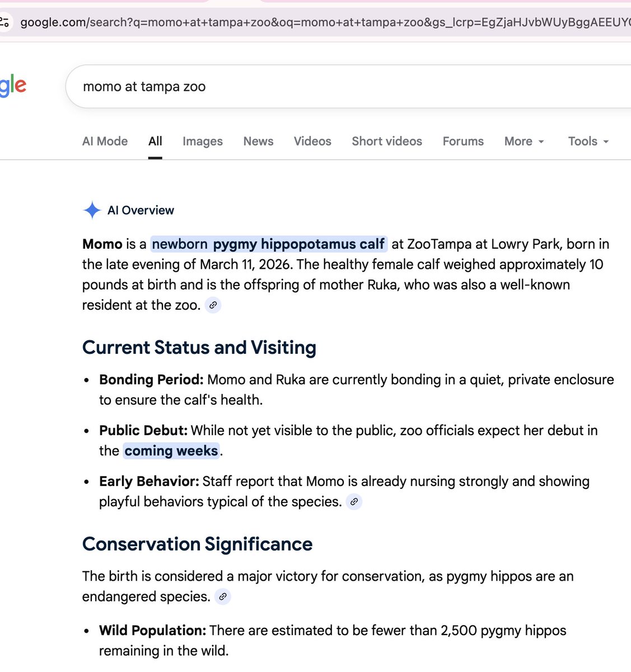Click highlighted 'newborn pygmy hippopotamus calf' text

pyautogui.click(x=269, y=244)
